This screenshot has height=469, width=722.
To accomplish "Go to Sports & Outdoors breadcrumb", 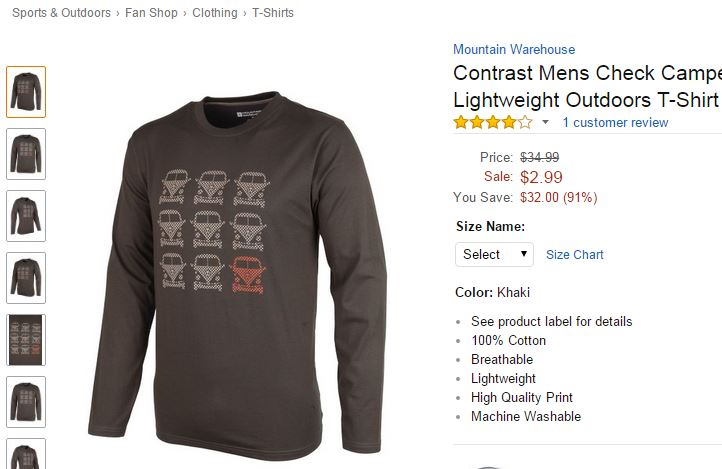I will pyautogui.click(x=61, y=13).
